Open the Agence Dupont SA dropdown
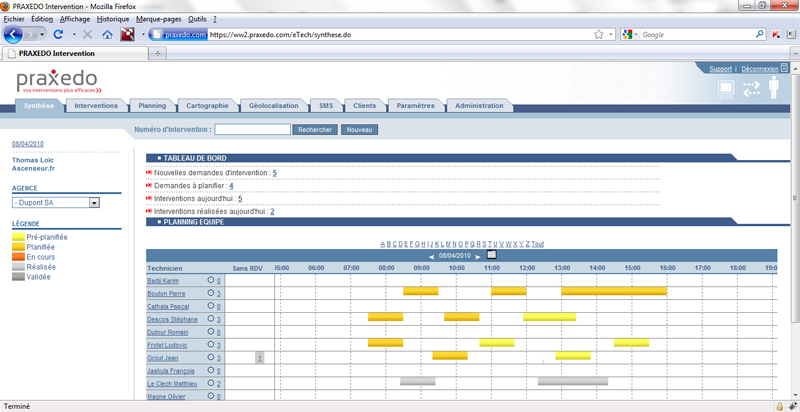800x412 pixels. pyautogui.click(x=95, y=202)
